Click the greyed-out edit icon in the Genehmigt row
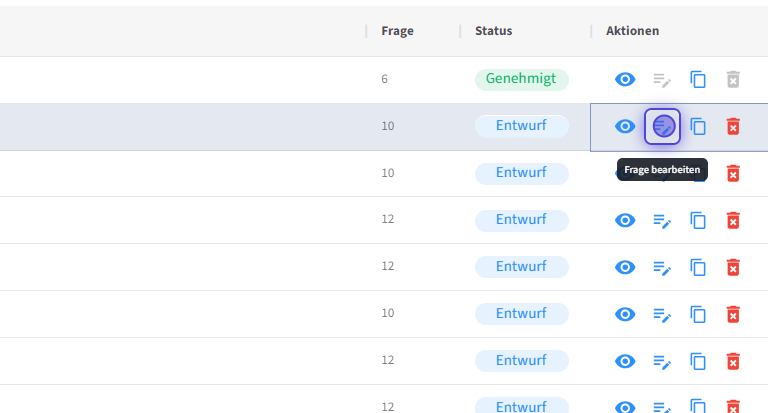The height and width of the screenshot is (413, 768). tap(662, 80)
